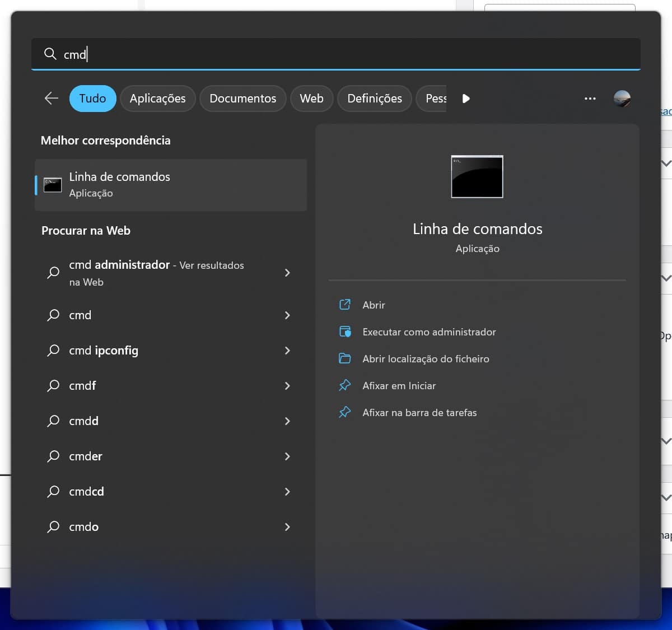The width and height of the screenshot is (672, 630).
Task: Select the cmdcd web search suggestion
Action: 87,492
